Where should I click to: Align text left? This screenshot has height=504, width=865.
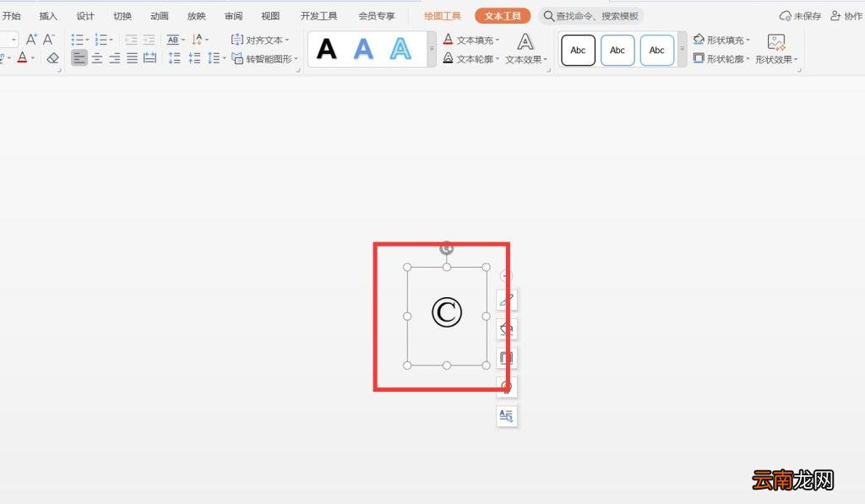point(79,58)
